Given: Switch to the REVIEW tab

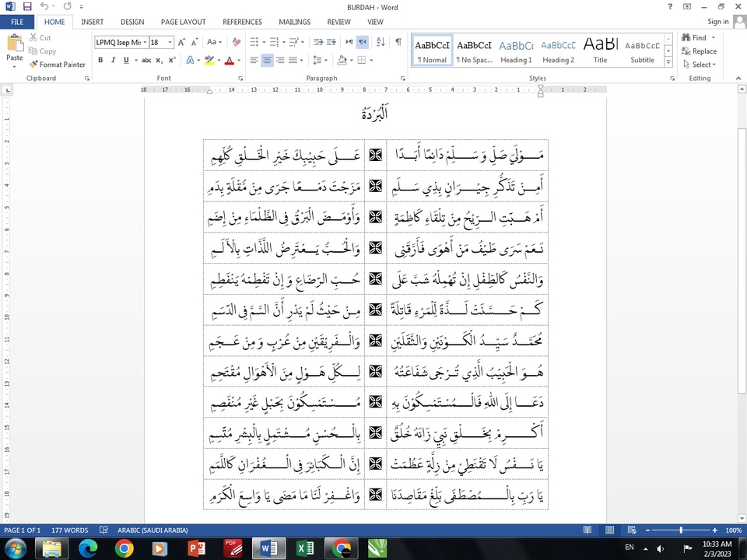Looking at the screenshot, I should click(338, 22).
